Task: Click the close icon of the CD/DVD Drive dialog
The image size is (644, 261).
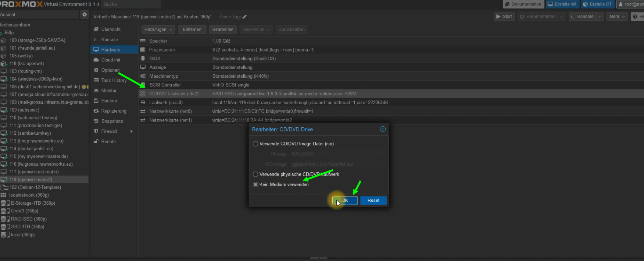Action: (x=383, y=129)
